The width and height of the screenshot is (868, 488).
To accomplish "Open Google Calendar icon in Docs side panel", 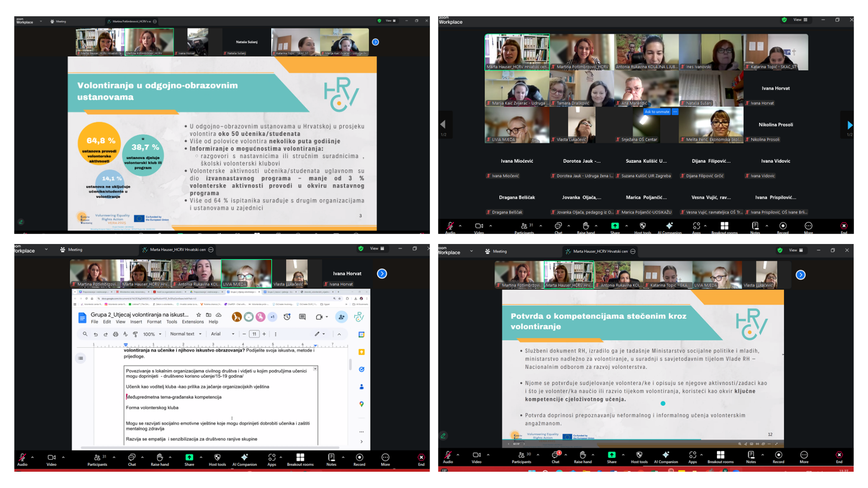I will pyautogui.click(x=362, y=334).
